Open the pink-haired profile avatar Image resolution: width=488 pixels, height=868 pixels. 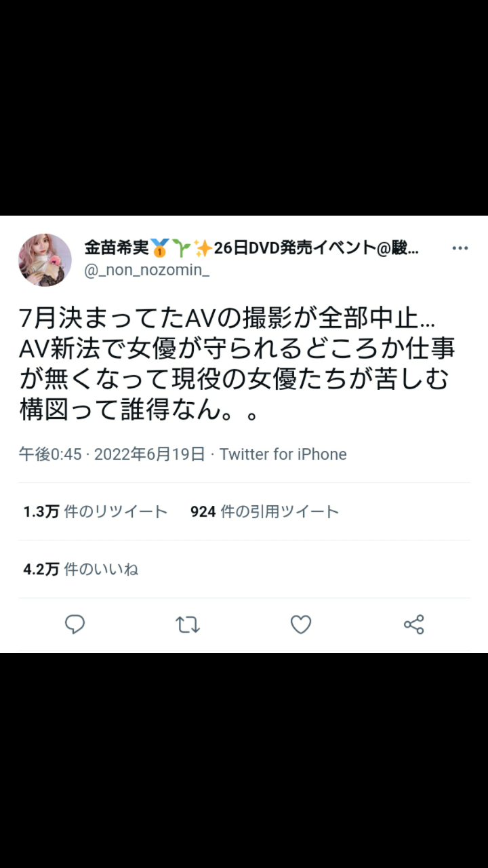tap(45, 260)
